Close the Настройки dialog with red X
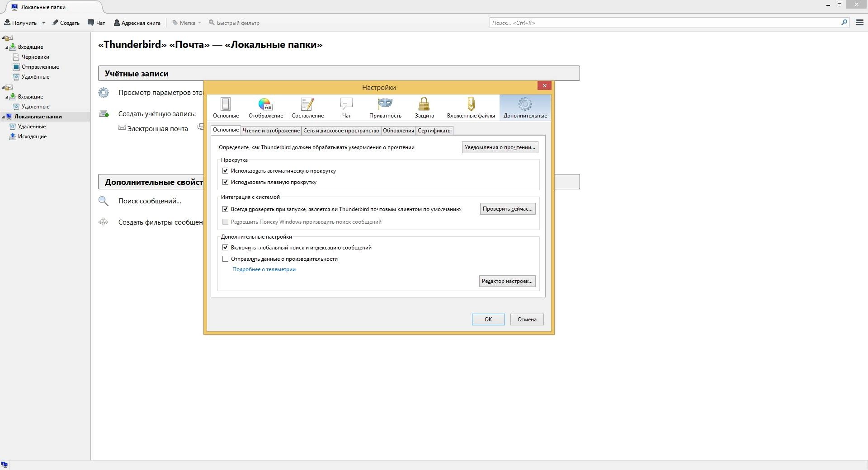Viewport: 868px width, 470px height. pos(544,85)
